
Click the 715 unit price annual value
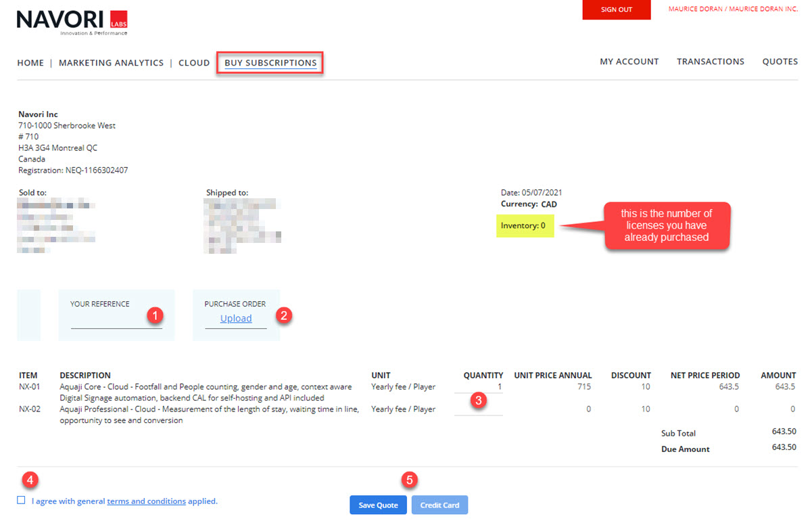point(585,387)
